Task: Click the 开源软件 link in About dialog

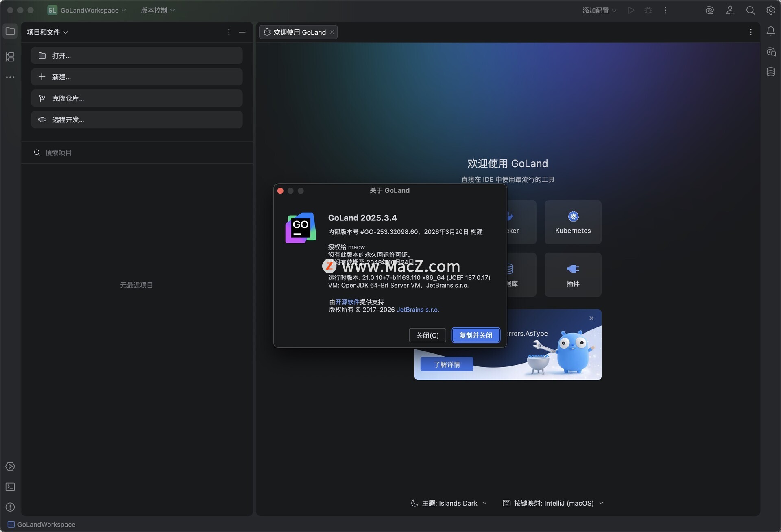Action: click(347, 302)
